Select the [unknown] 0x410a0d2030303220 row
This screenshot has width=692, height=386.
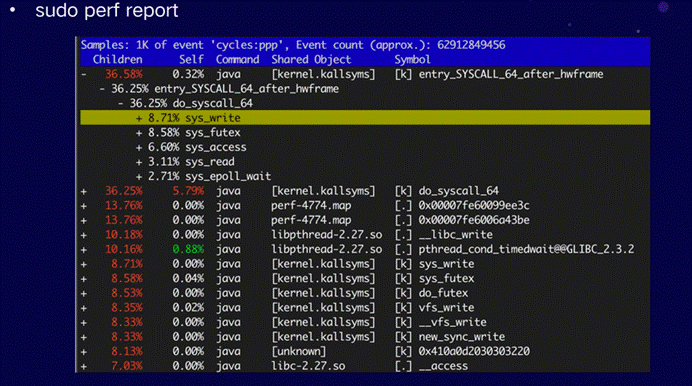(365, 351)
